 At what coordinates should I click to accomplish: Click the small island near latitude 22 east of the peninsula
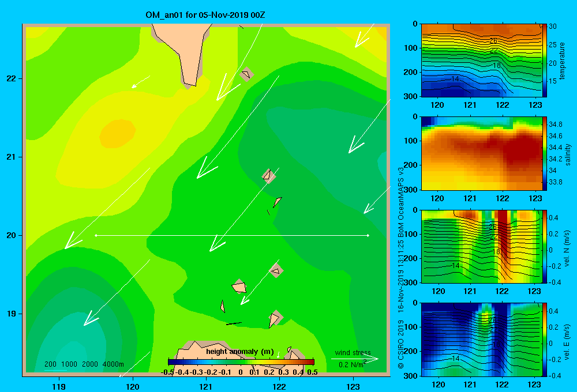point(246,74)
